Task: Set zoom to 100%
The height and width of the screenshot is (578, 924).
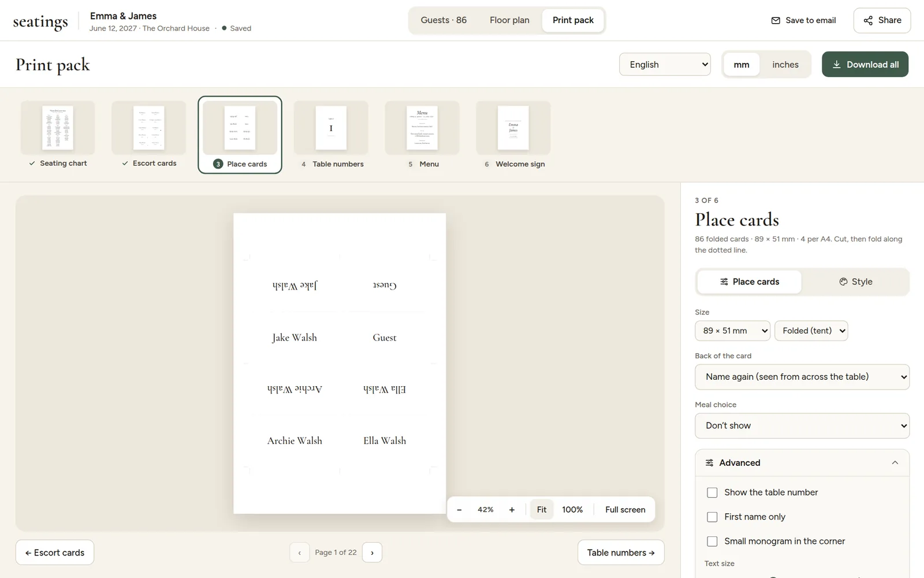Action: tap(572, 510)
